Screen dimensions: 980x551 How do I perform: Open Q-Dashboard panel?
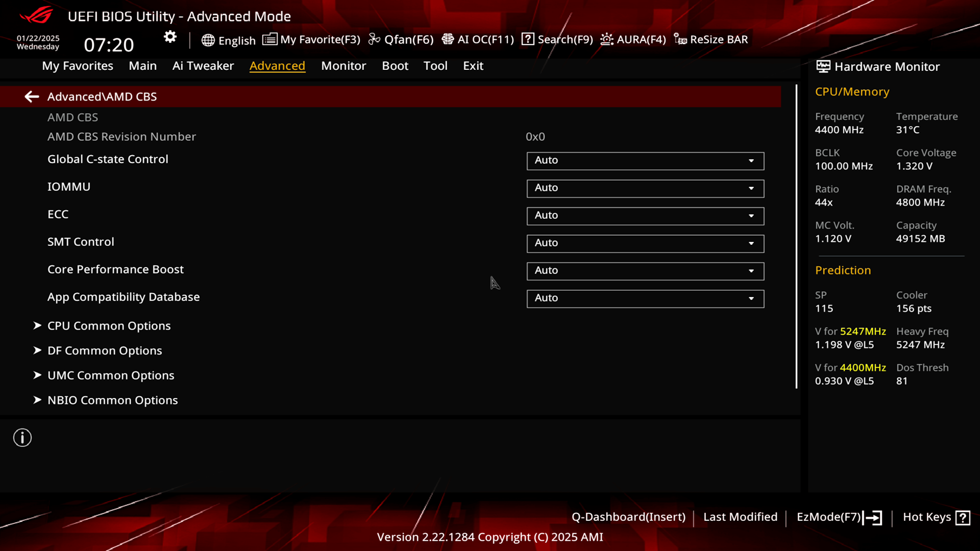(628, 517)
